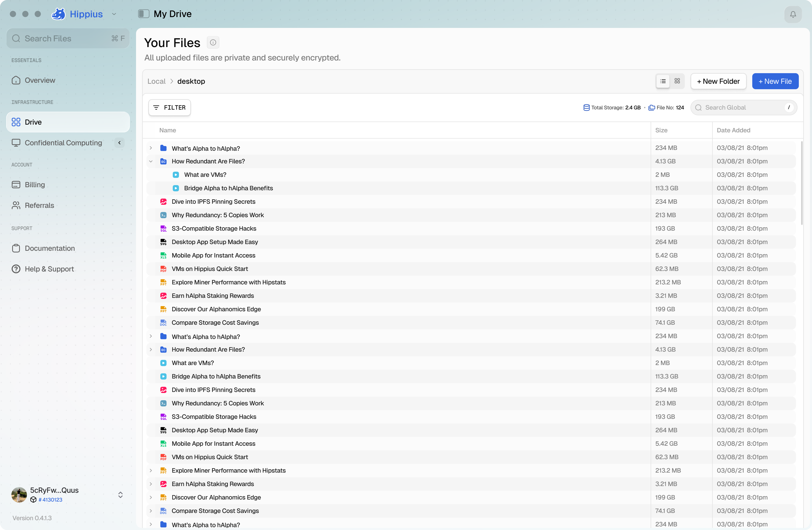Click desktop breadcrumb item
This screenshot has width=812, height=530.
tap(191, 81)
